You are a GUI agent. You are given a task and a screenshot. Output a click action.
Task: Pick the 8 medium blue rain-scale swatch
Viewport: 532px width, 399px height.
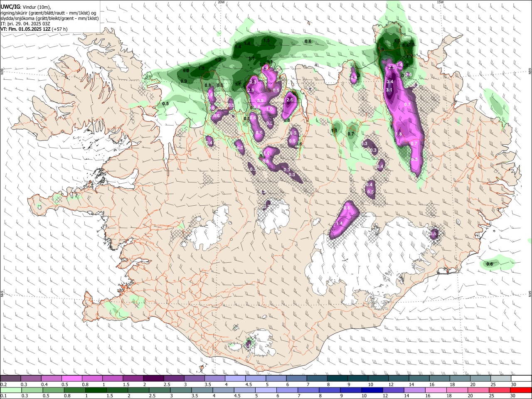pos(329,390)
